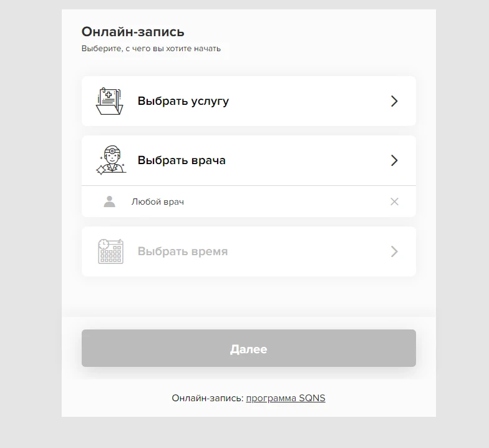The width and height of the screenshot is (489, 448).
Task: Remove the 'Любой врач' selection with X
Action: tap(394, 202)
